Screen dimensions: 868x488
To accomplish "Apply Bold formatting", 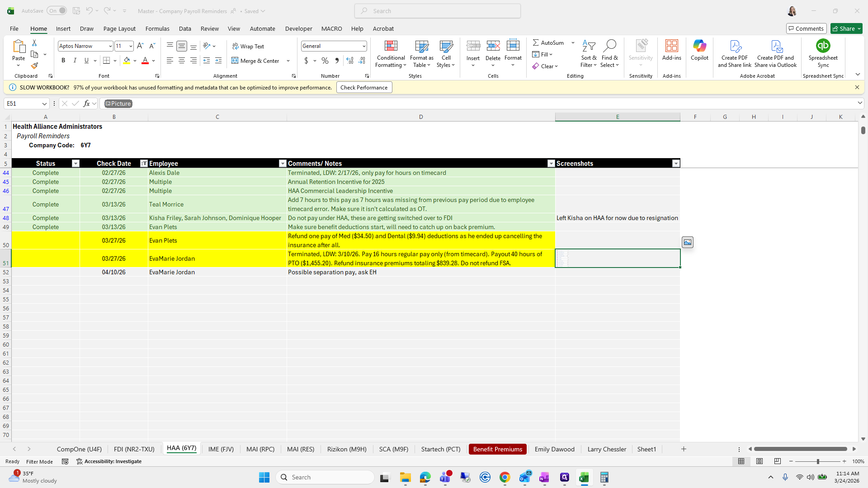I will pos(63,61).
